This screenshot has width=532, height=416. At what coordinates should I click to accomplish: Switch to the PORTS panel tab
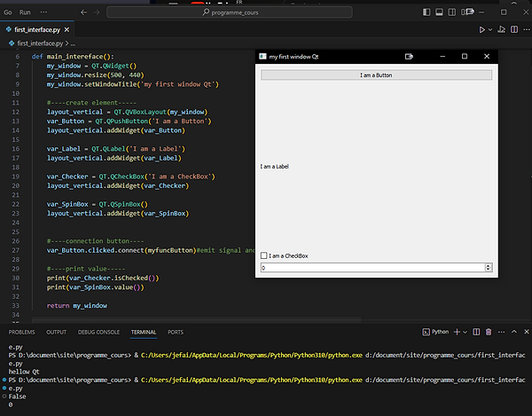[x=176, y=333]
